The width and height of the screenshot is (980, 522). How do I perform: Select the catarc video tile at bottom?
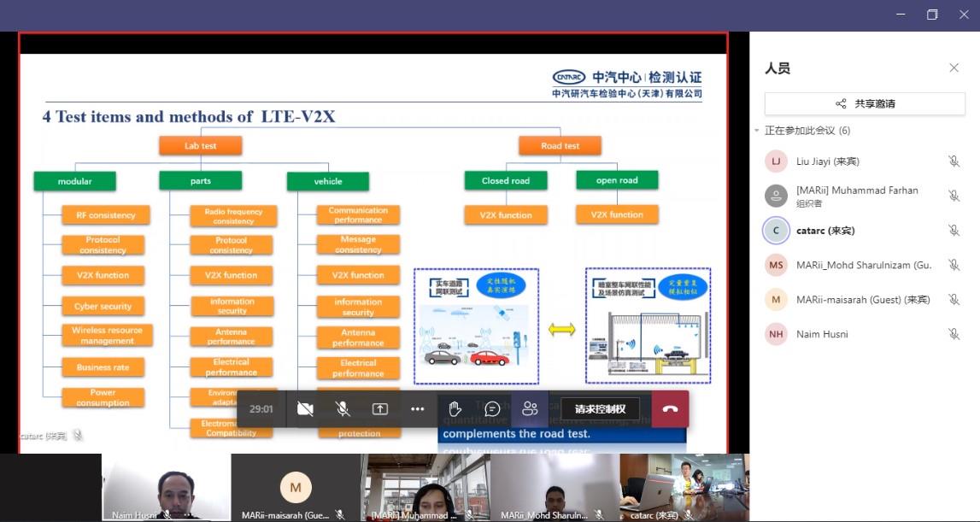(x=684, y=487)
